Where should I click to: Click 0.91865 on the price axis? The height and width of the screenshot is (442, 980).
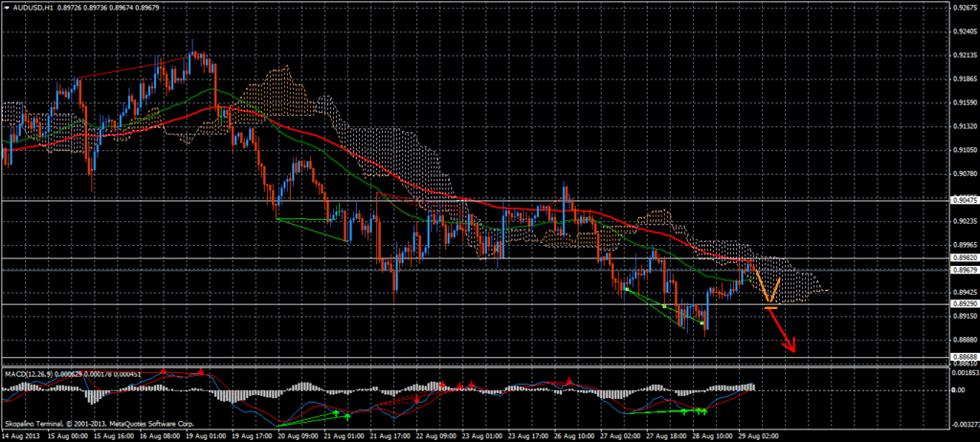pyautogui.click(x=964, y=79)
